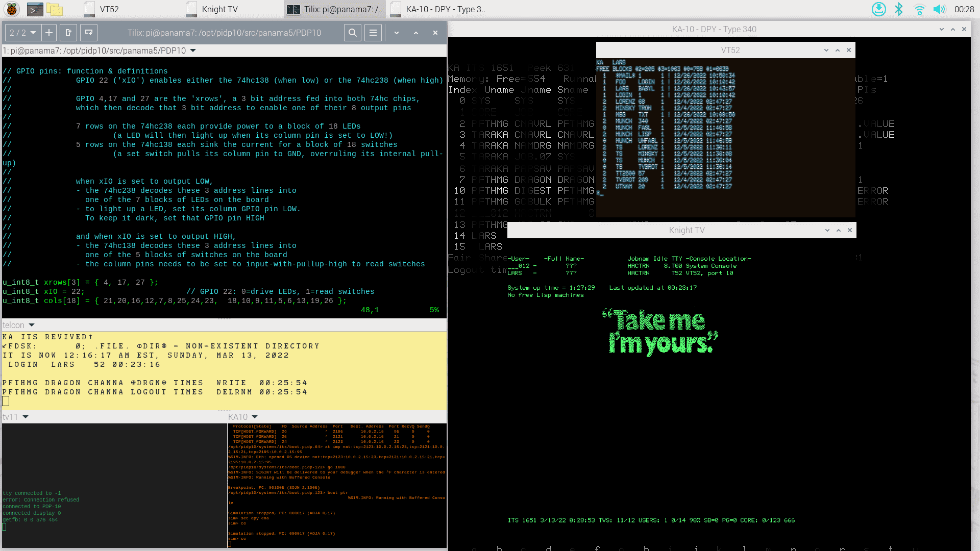The width and height of the screenshot is (980, 551).
Task: Click 'No free Lisp machines' text
Action: point(546,295)
